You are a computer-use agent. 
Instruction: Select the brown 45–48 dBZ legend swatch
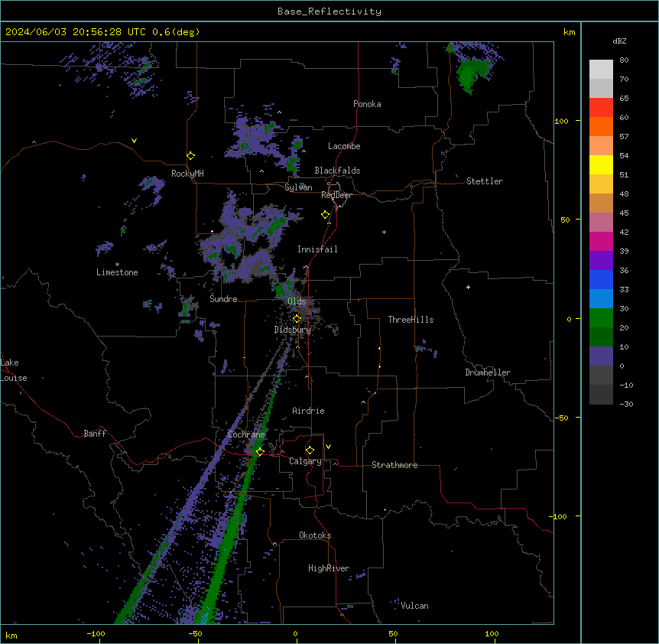pos(601,203)
